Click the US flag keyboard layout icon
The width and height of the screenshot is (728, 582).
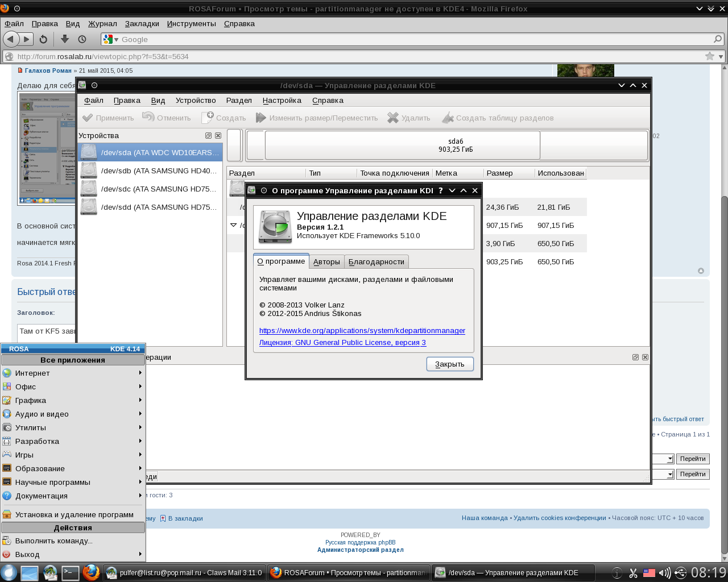point(649,573)
